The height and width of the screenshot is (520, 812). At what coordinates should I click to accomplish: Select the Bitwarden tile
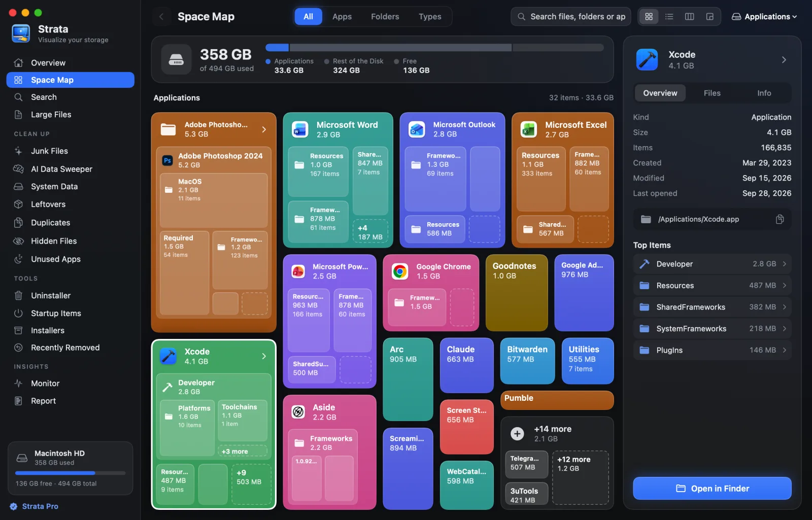[527, 361]
